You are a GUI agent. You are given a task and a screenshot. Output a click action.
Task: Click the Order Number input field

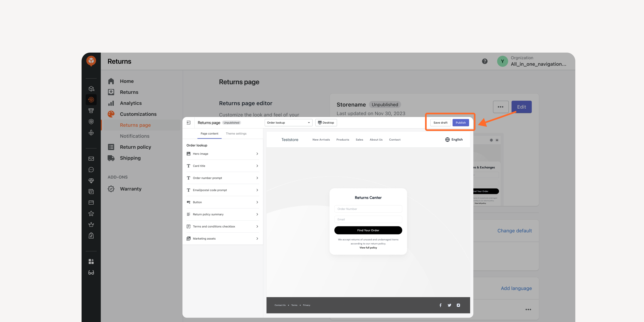tap(368, 209)
